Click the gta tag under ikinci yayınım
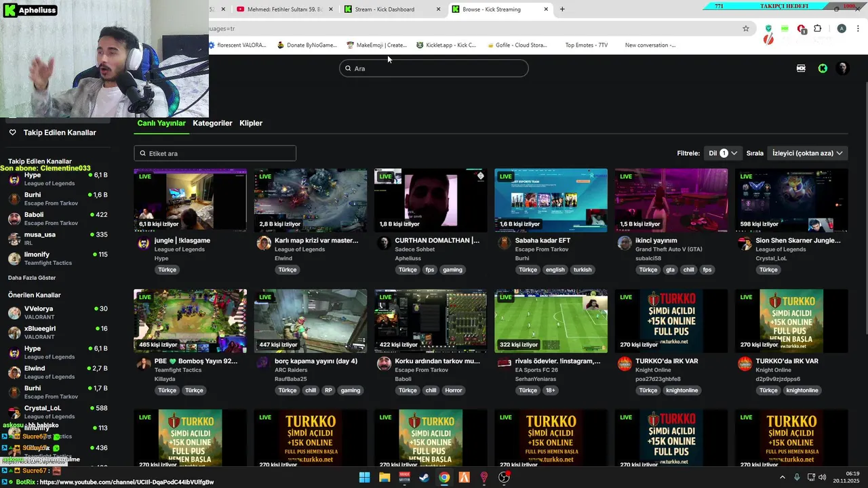 pyautogui.click(x=670, y=270)
